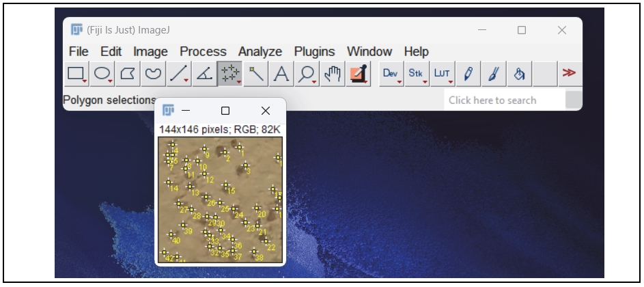644x287 pixels.
Task: Choose the Magnifying glass zoom tool
Action: coord(307,74)
